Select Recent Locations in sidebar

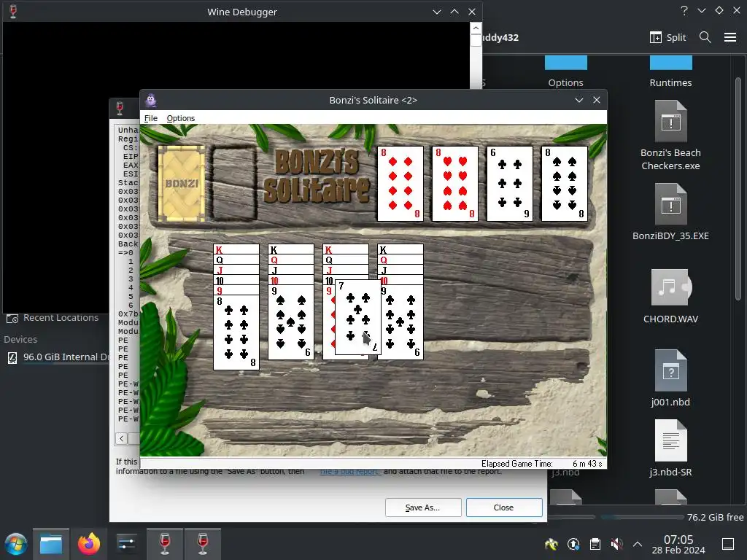tap(53, 318)
